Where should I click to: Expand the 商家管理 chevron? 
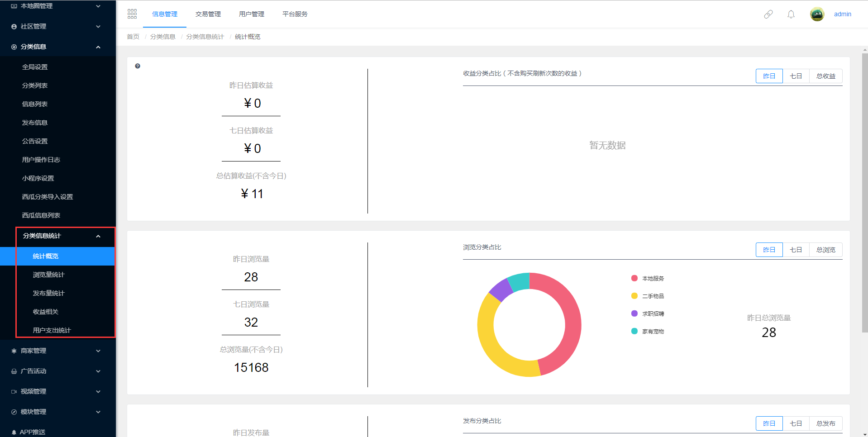click(x=98, y=351)
